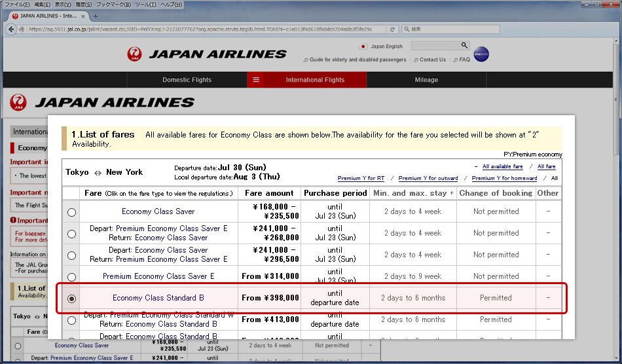Viewport: 622px width, 364px height.
Task: Open the ツール(T) browser menu
Action: point(144,5)
